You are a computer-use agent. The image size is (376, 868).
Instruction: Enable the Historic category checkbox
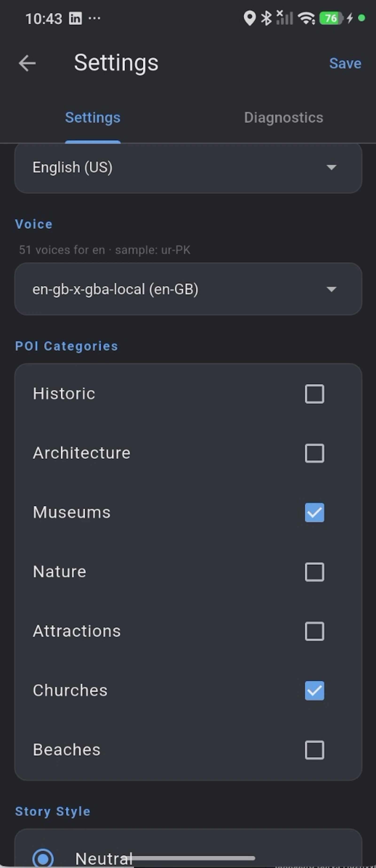pos(314,393)
